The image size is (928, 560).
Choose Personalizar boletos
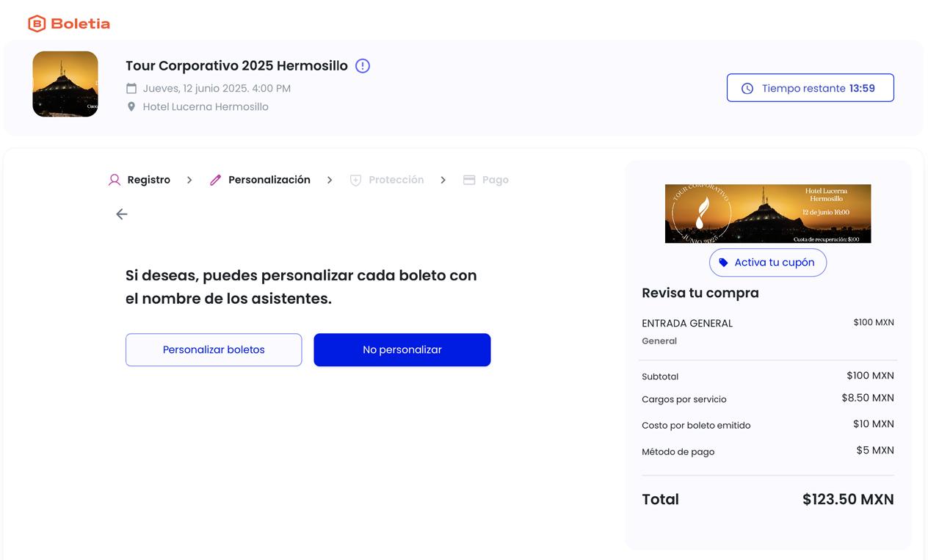pyautogui.click(x=214, y=350)
